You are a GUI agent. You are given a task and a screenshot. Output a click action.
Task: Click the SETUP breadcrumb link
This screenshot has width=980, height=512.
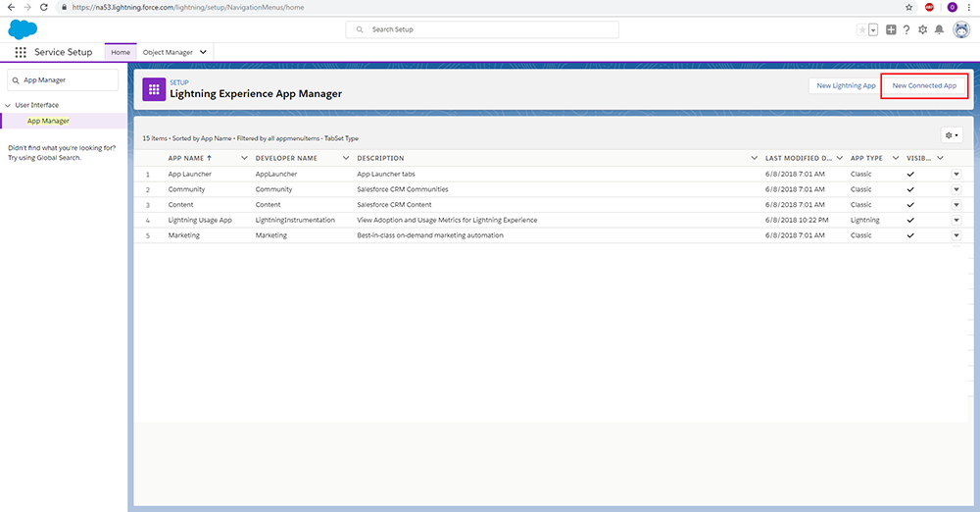[178, 82]
